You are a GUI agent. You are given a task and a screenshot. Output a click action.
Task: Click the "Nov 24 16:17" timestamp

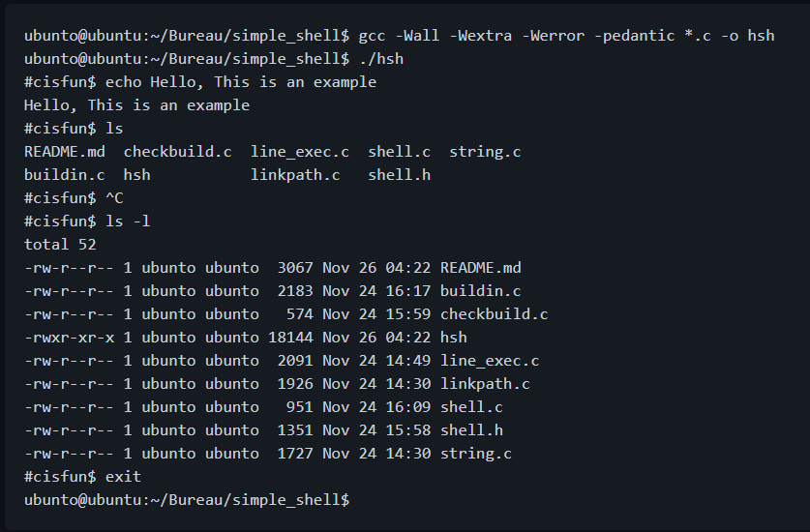[376, 291]
